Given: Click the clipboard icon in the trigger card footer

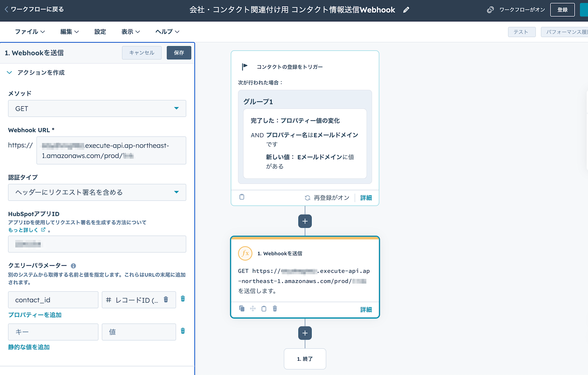Looking at the screenshot, I should tap(242, 197).
